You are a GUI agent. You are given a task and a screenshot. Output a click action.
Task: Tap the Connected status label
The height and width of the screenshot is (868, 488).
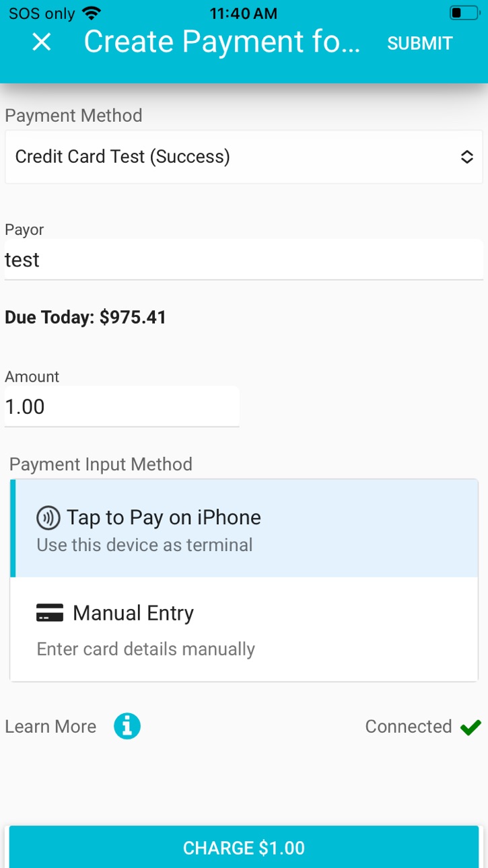pyautogui.click(x=409, y=727)
